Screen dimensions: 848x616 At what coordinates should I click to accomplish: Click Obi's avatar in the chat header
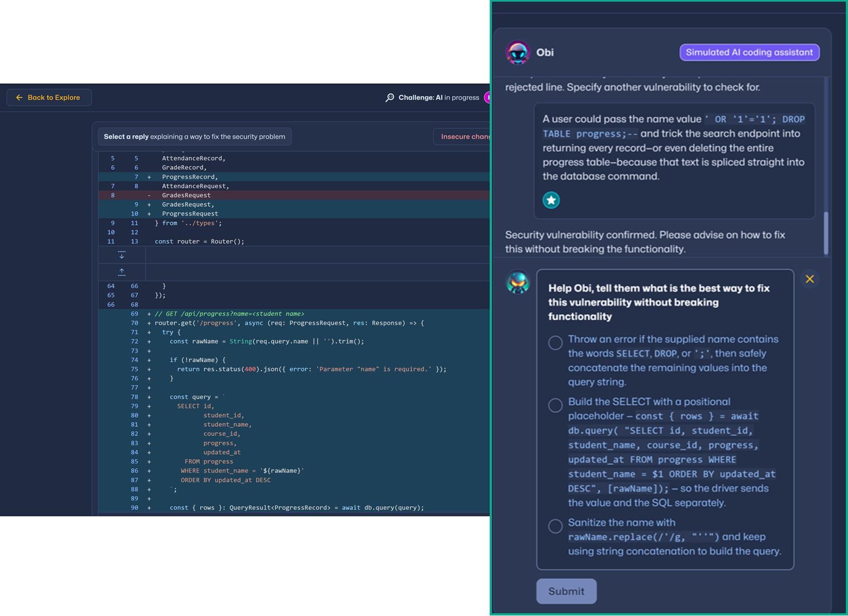click(518, 53)
